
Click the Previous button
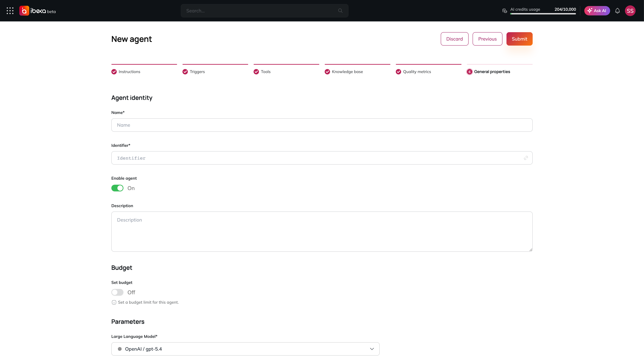487,39
